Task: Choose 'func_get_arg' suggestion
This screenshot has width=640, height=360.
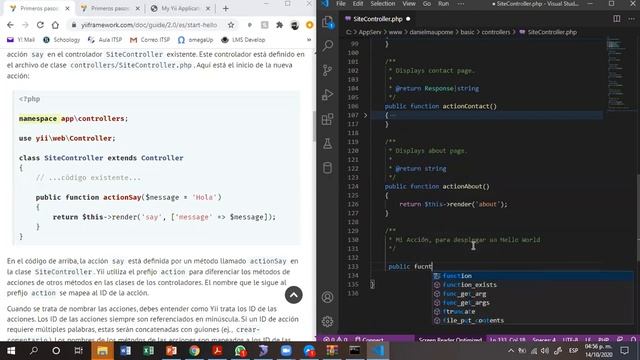Action: click(533, 294)
